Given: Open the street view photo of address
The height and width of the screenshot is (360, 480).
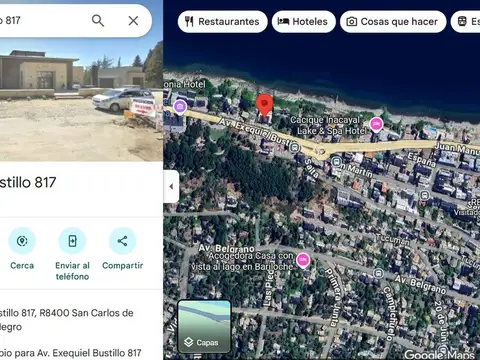Looking at the screenshot, I should tap(81, 100).
